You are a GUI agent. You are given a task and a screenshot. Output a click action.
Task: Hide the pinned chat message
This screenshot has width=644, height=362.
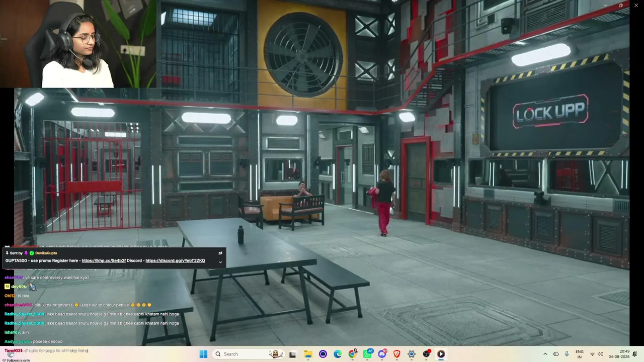(x=220, y=253)
